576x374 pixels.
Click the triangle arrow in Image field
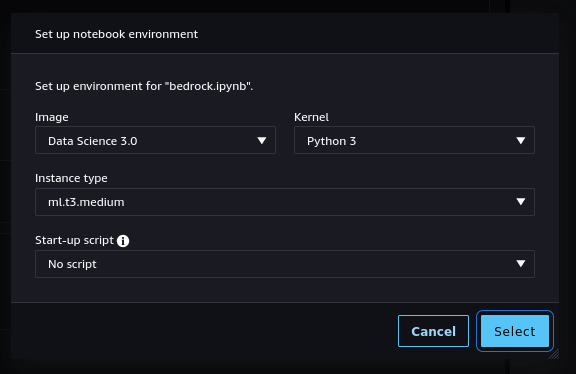tap(262, 140)
